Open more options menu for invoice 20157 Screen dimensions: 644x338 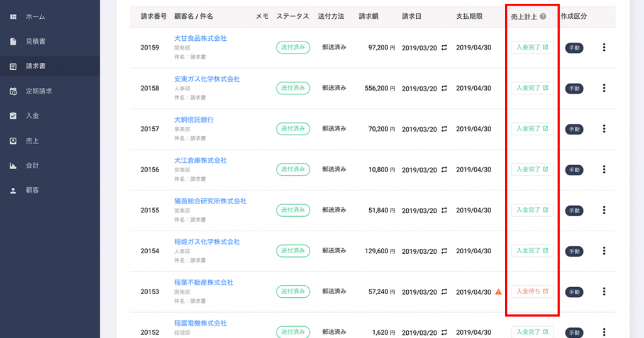pos(604,128)
